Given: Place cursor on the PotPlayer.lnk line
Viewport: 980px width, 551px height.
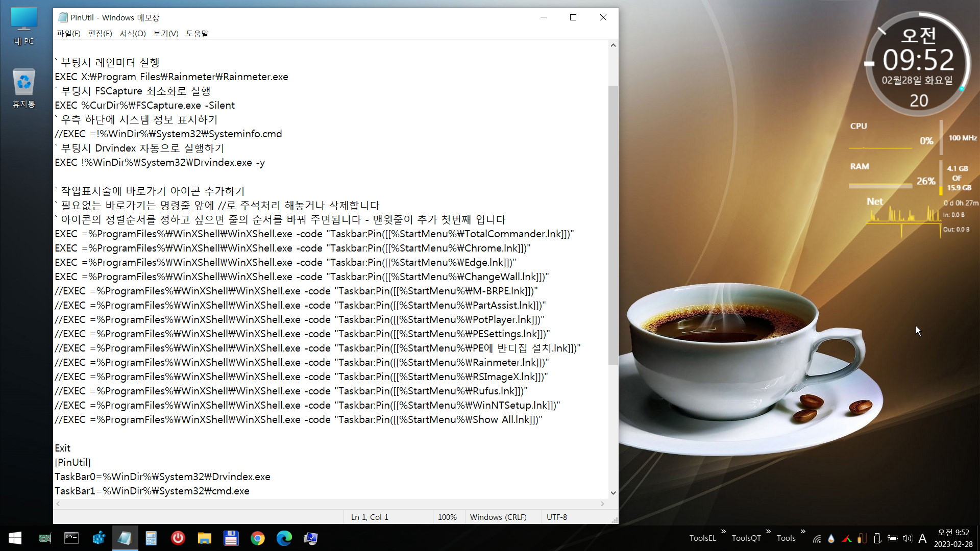Looking at the screenshot, I should [300, 320].
